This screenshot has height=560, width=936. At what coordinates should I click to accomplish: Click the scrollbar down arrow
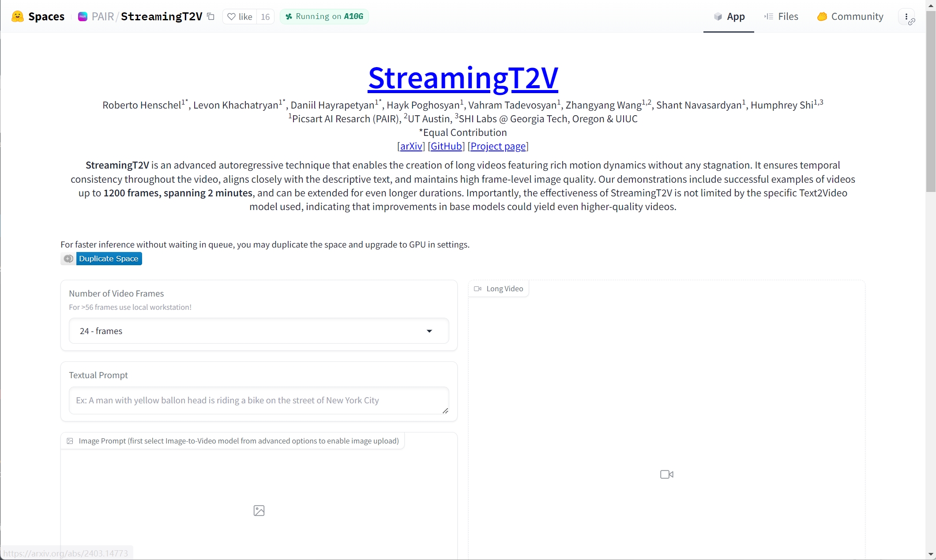931,555
